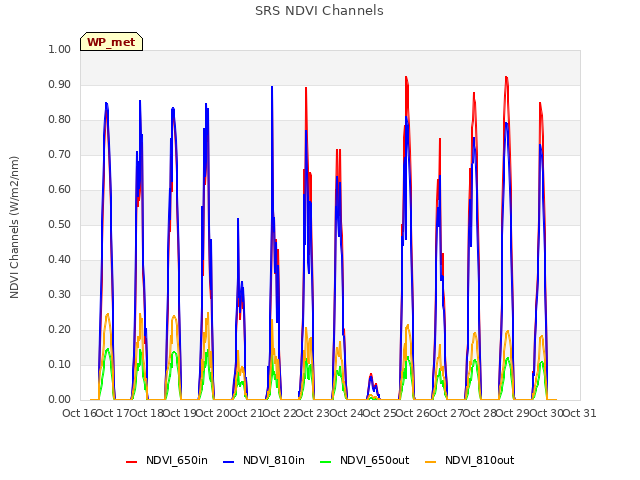Select the NDVI_810out legend label
640x480 pixels.
click(480, 460)
